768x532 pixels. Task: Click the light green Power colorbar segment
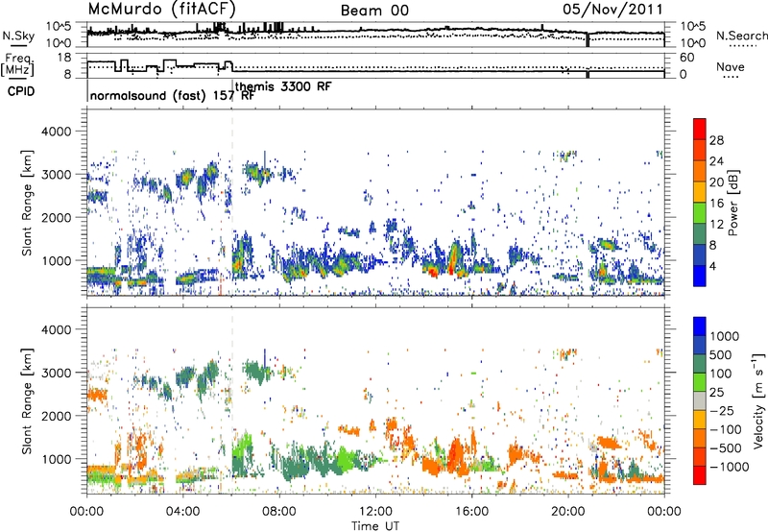click(700, 212)
